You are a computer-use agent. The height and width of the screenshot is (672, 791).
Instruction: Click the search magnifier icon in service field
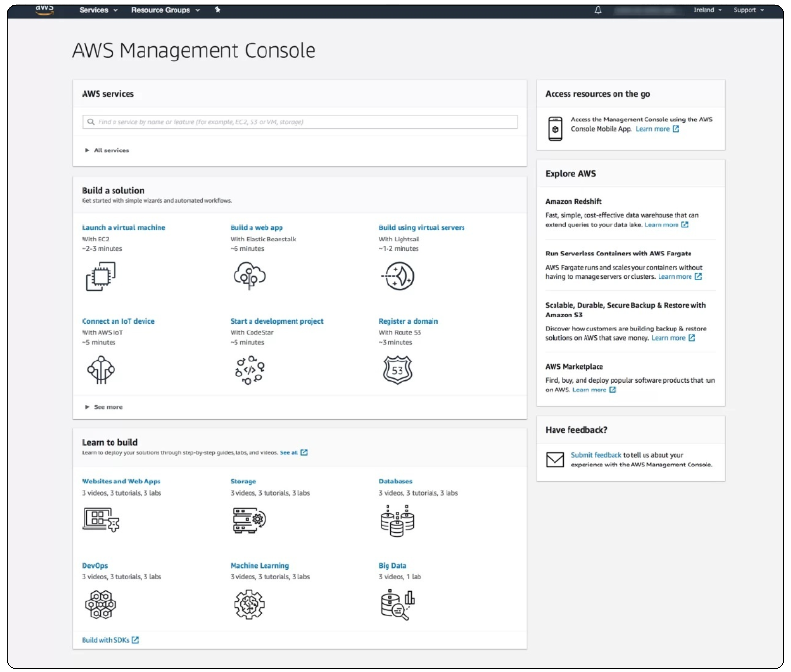(x=91, y=122)
